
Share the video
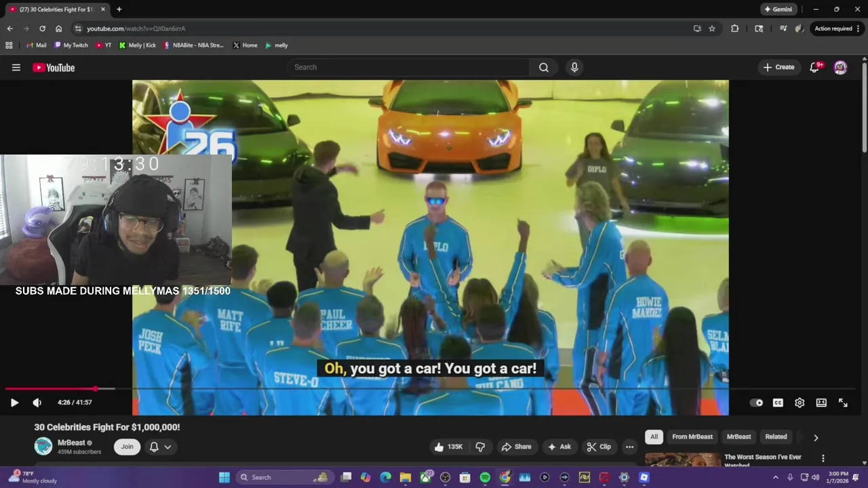(516, 447)
